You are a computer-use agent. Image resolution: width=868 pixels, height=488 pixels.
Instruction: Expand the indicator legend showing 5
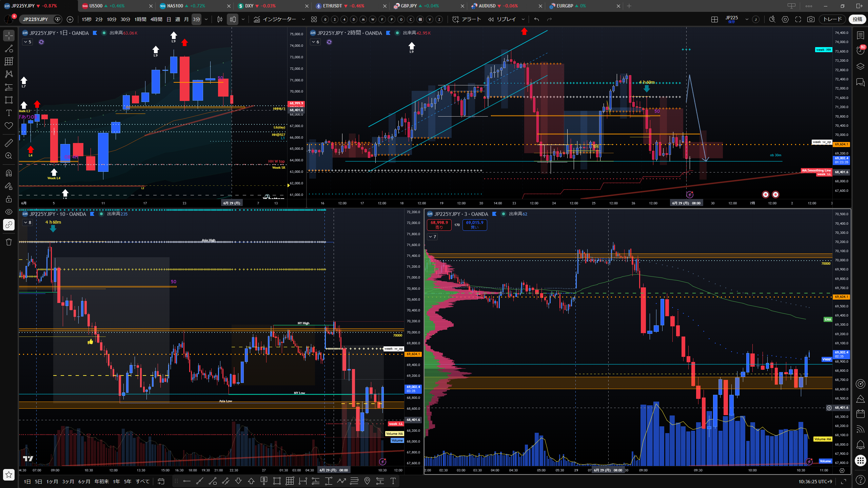27,42
